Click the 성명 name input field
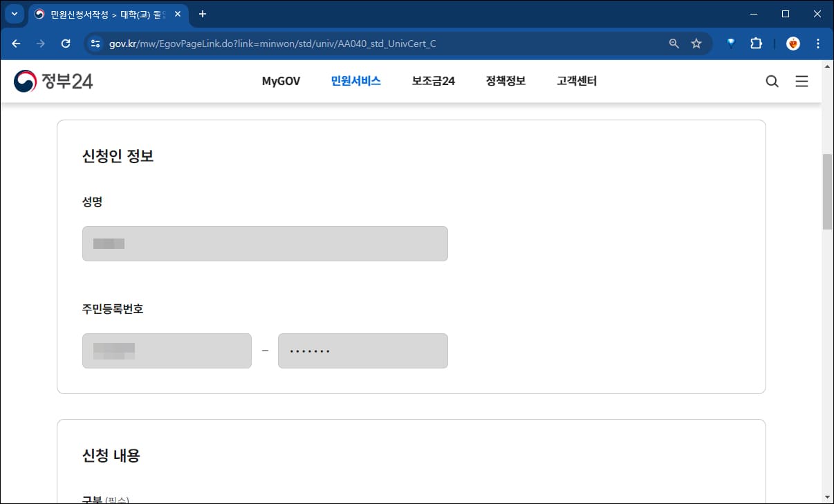The image size is (834, 504). tap(265, 243)
